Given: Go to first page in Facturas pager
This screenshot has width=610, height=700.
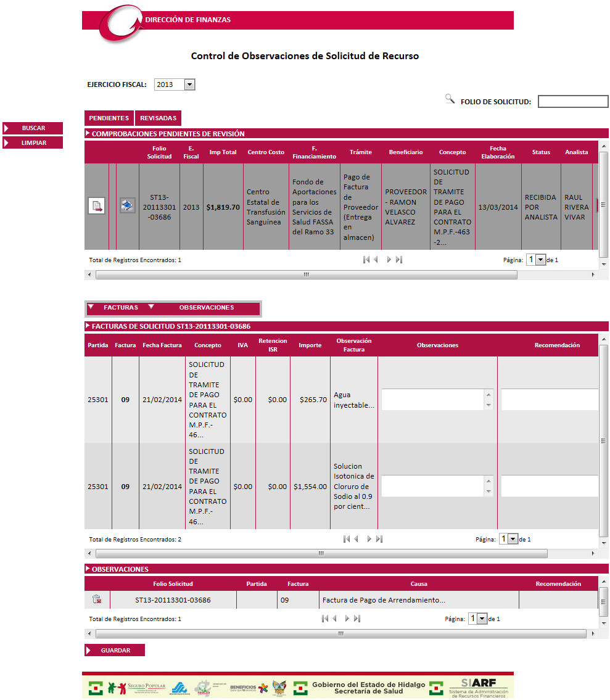Looking at the screenshot, I should coord(347,539).
